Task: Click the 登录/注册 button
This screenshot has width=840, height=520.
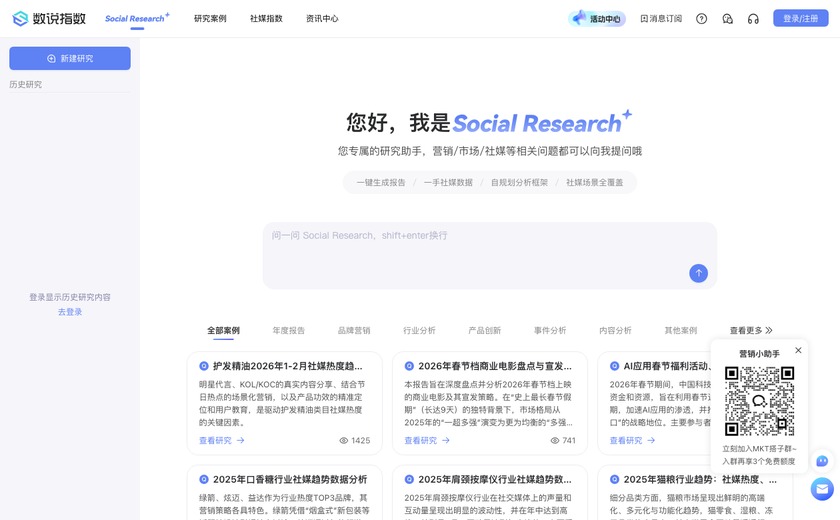Action: click(800, 18)
